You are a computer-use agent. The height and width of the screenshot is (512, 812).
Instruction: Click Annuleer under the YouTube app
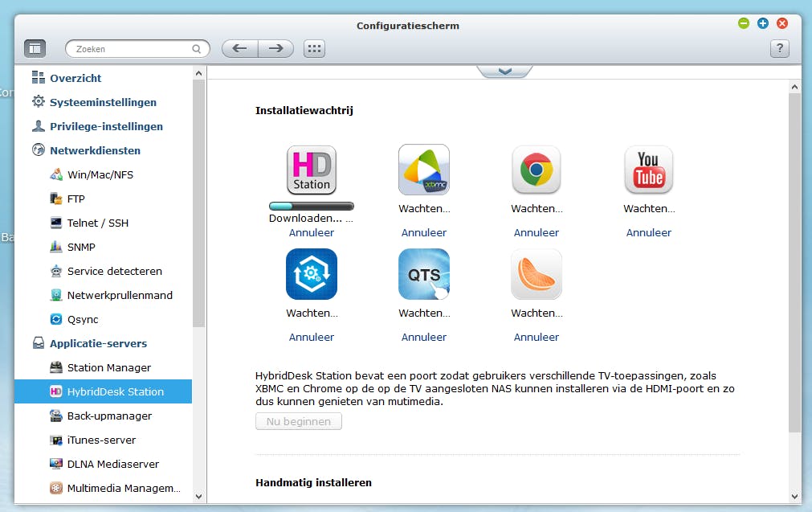pos(648,232)
